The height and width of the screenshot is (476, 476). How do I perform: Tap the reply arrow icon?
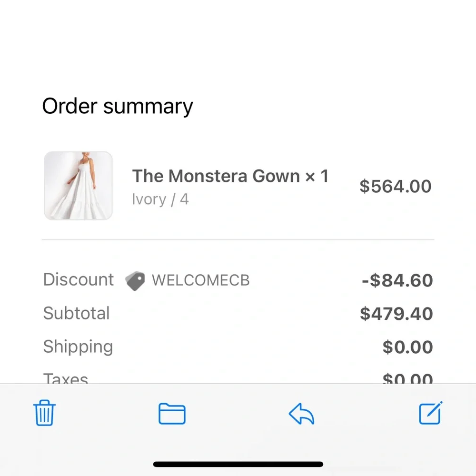301,414
